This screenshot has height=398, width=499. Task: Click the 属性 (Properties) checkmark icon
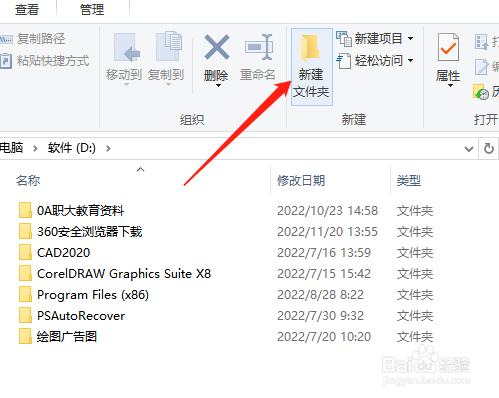[x=448, y=47]
